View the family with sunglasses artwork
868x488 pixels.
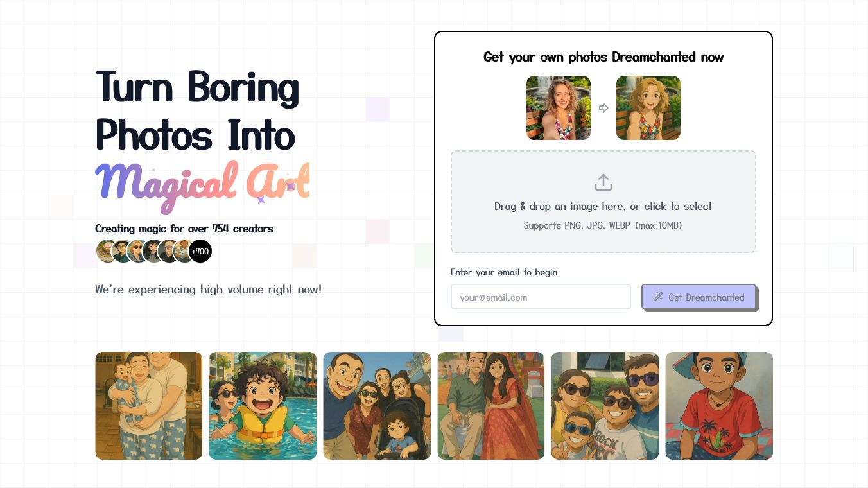click(x=605, y=406)
